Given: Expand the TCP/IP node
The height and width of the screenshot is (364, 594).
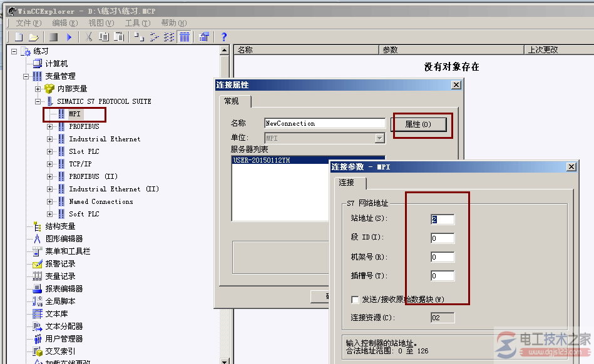Looking at the screenshot, I should (49, 164).
